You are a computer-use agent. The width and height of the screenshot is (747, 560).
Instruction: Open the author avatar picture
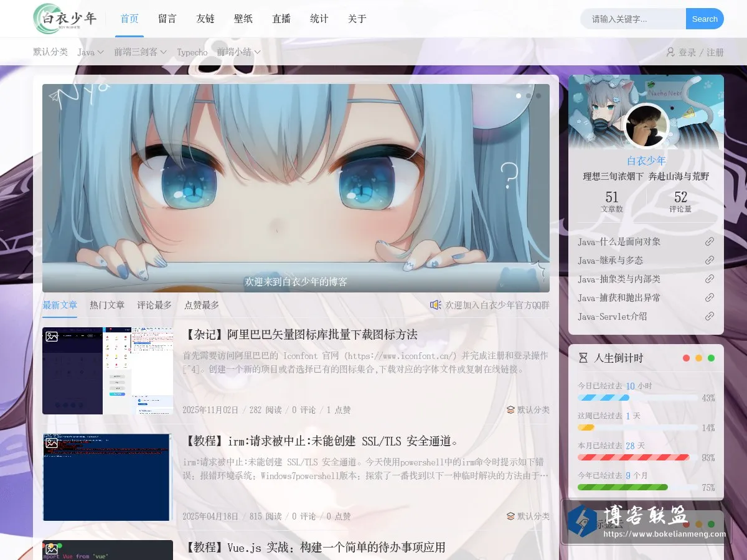(646, 126)
